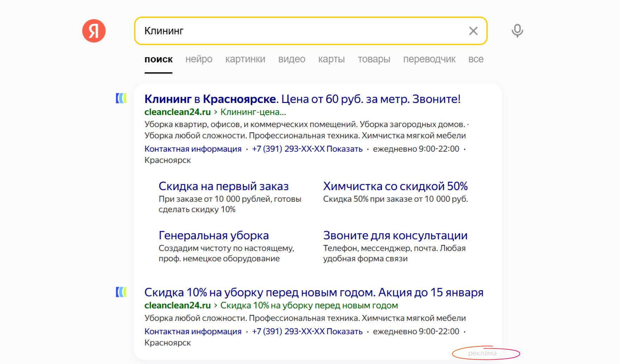The height and width of the screenshot is (364, 620).
Task: Click the Yandex logo icon
Action: click(93, 31)
